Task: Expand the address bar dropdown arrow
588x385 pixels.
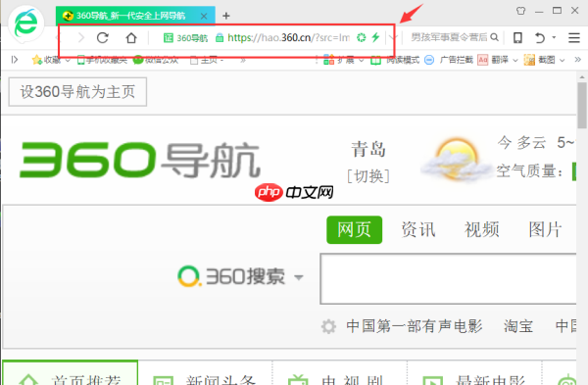Action: 393,37
